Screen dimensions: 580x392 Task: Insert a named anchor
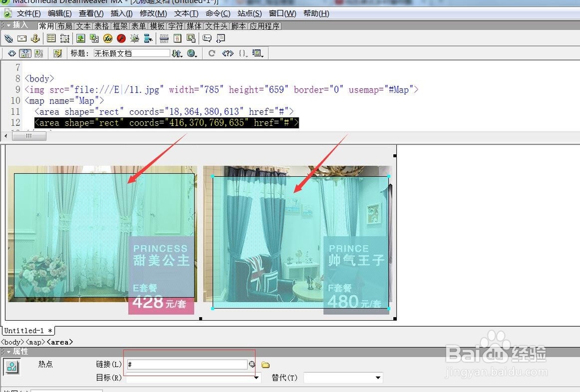tap(35, 38)
